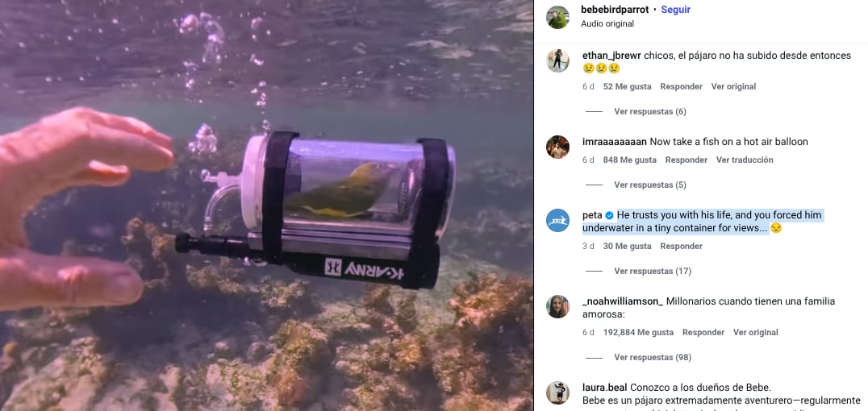Reply to peta's comment

tap(682, 246)
